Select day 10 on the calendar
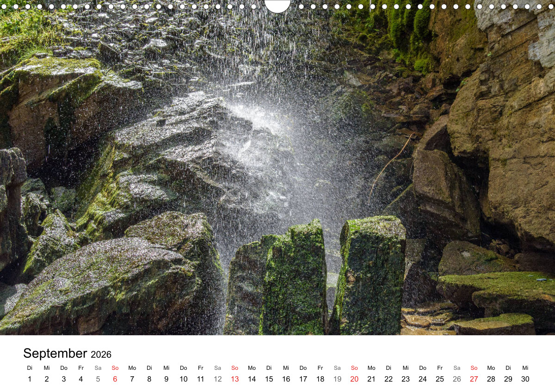Screen dimensions: 555x392 [184, 379]
